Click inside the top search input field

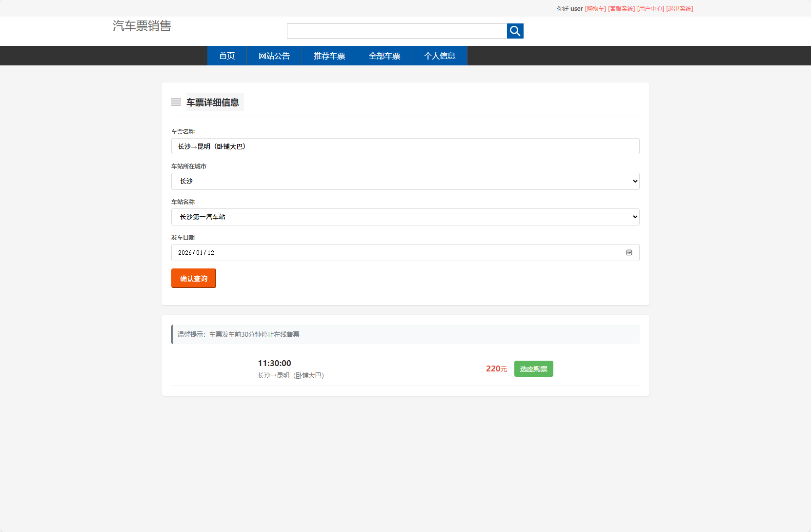coord(397,31)
